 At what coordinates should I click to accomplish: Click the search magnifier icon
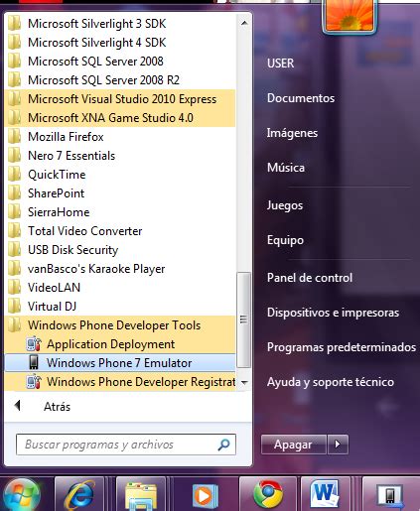coord(223,445)
